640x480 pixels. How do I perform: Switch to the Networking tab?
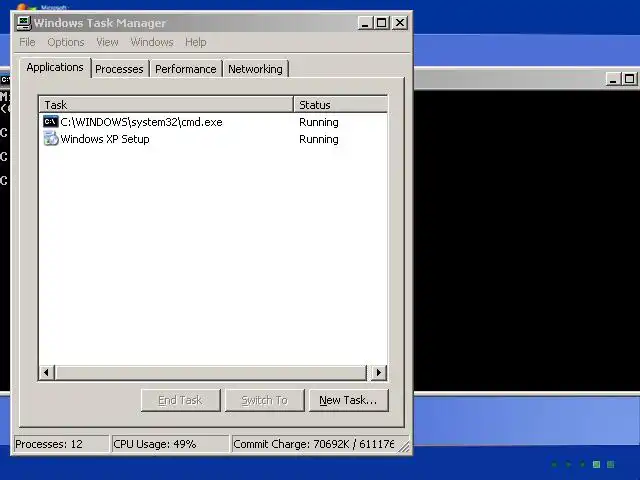tap(256, 69)
